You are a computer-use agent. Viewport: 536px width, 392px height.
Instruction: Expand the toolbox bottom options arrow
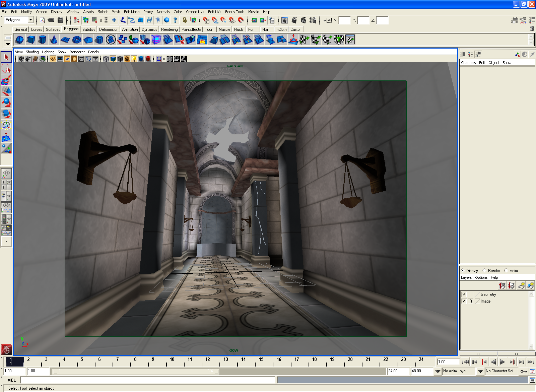tap(6, 241)
